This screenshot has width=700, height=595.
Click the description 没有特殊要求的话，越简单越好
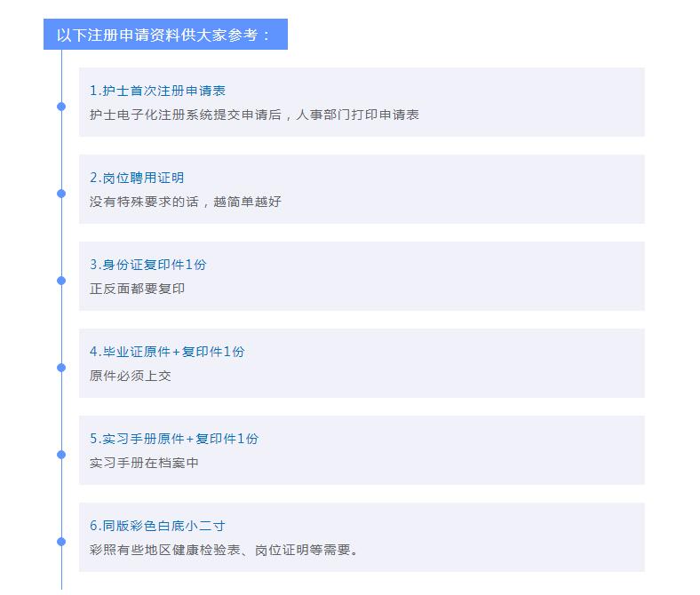coord(186,202)
